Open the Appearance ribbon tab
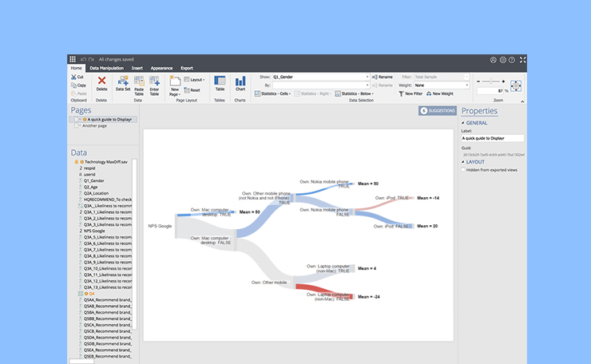The image size is (591, 364). [x=161, y=68]
